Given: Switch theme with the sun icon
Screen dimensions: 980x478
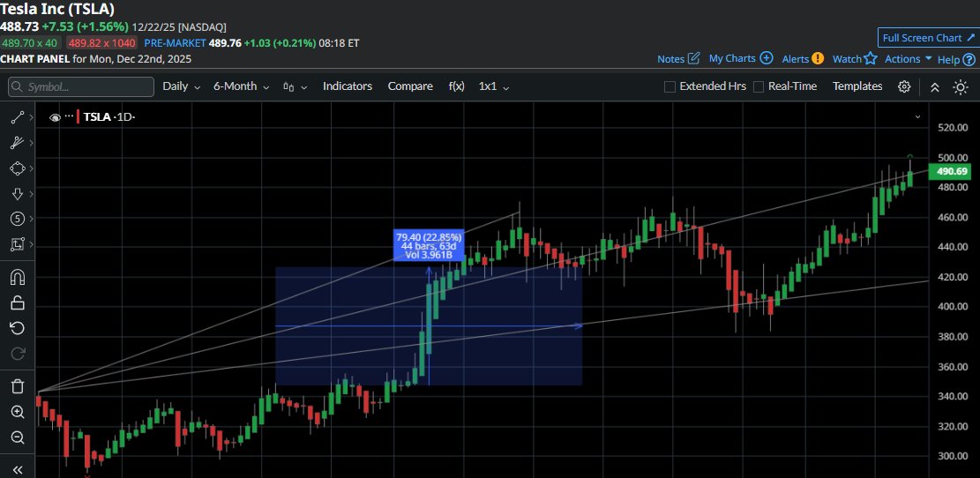Looking at the screenshot, I should (x=961, y=86).
